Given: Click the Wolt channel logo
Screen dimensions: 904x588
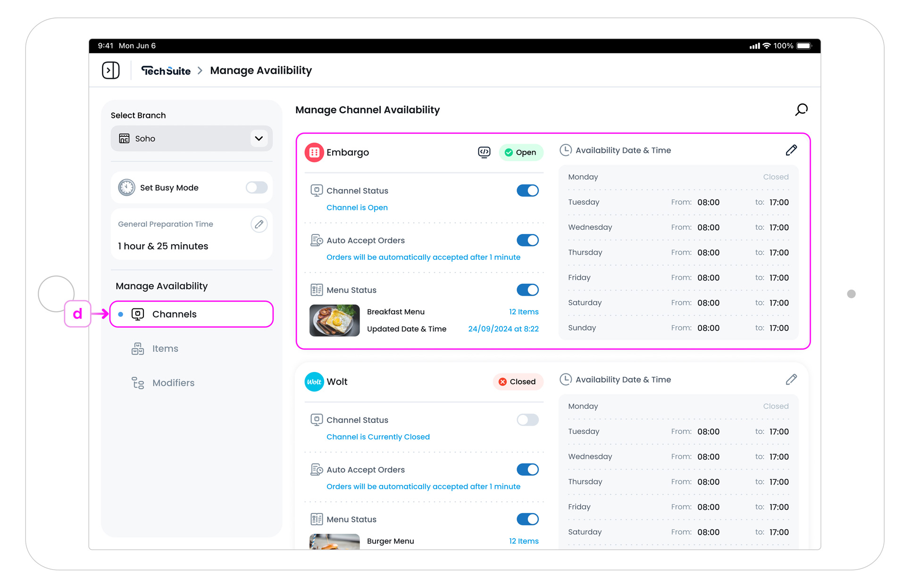Looking at the screenshot, I should [x=314, y=381].
